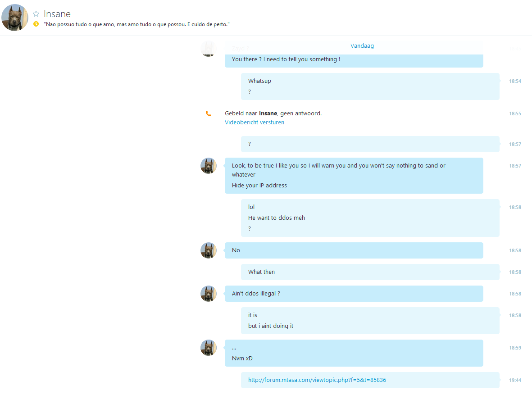Select the 'He want to ddos meh' message
This screenshot has width=532, height=395.
277,218
